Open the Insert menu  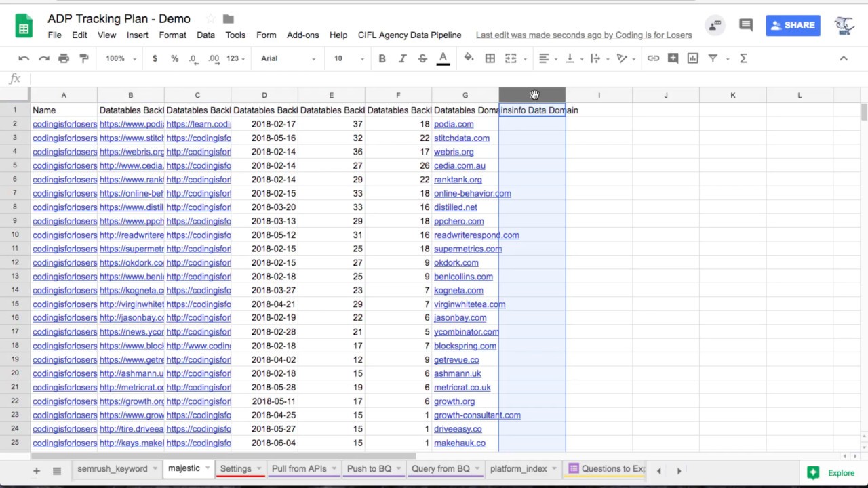pos(137,35)
